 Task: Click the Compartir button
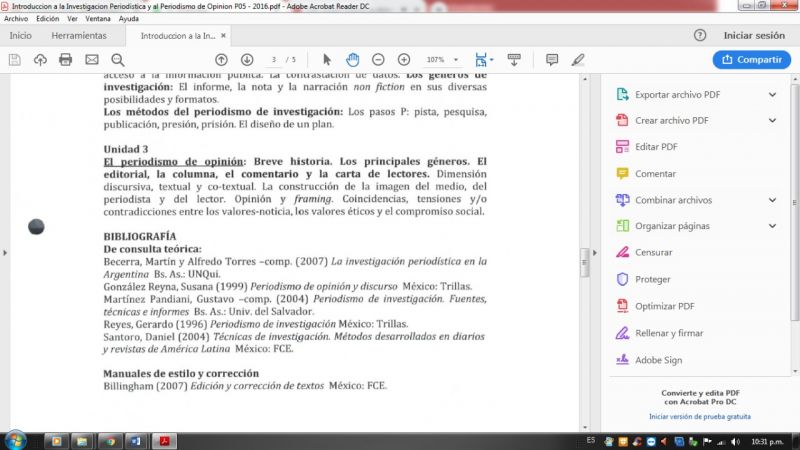point(752,60)
